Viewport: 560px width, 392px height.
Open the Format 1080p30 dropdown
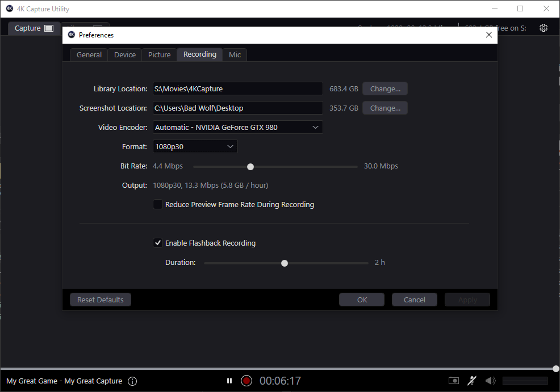pyautogui.click(x=195, y=146)
